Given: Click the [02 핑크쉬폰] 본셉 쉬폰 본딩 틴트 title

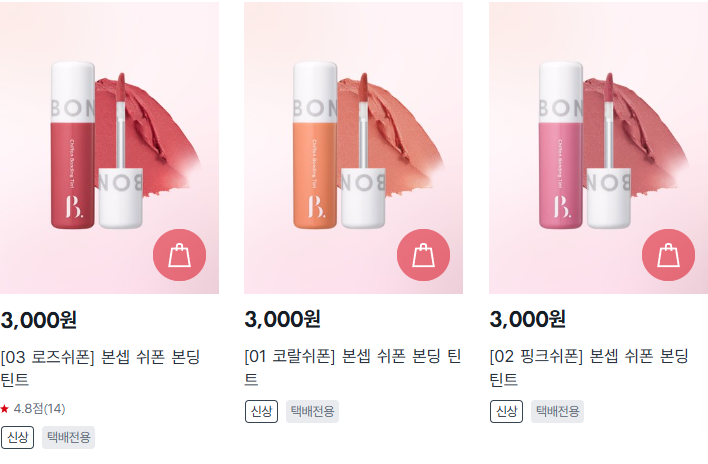Looking at the screenshot, I should pyautogui.click(x=589, y=367).
